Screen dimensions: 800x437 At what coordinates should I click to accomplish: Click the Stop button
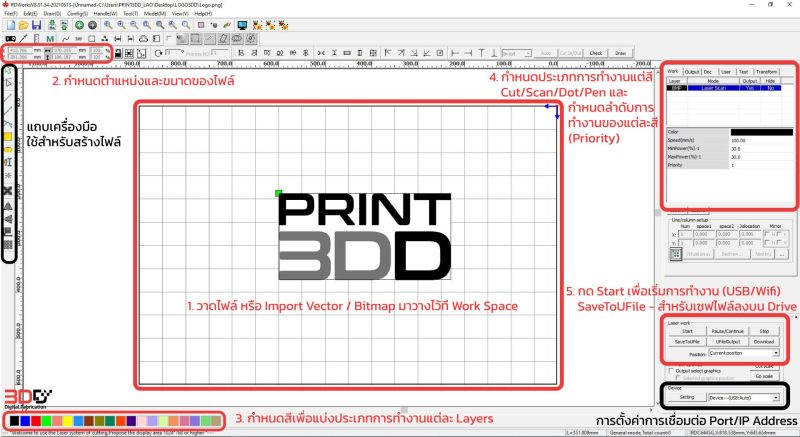click(764, 331)
